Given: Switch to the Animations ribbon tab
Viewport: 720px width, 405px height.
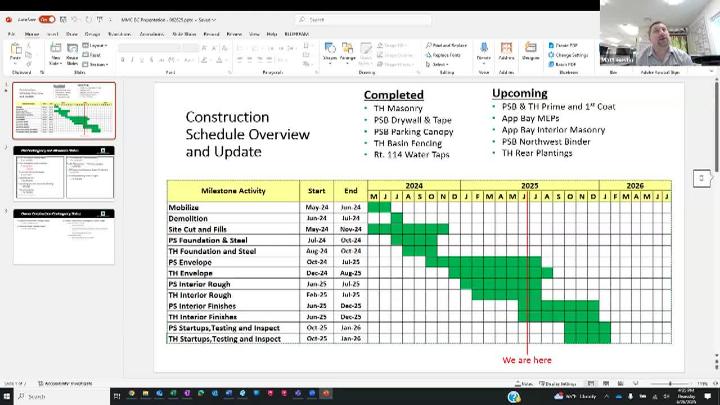Looking at the screenshot, I should [152, 34].
